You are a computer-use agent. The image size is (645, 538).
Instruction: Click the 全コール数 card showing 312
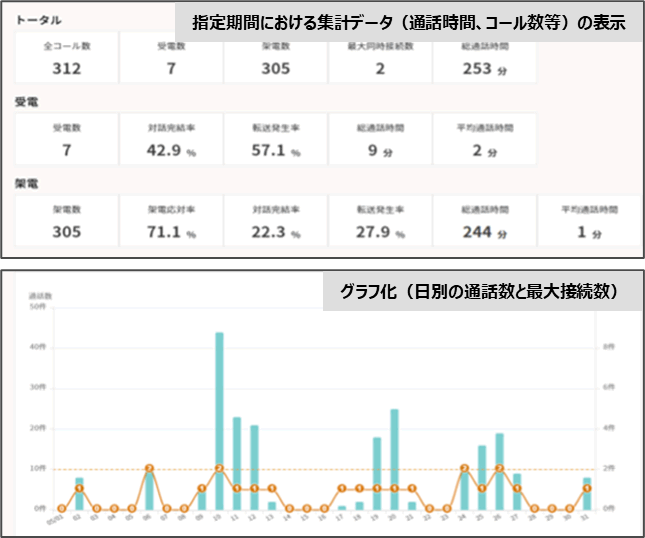(x=68, y=57)
